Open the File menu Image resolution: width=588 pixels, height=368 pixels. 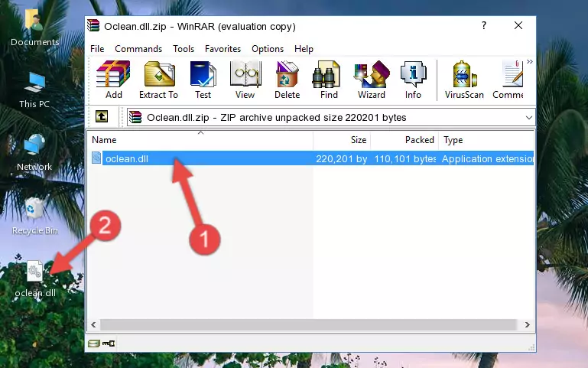(97, 49)
